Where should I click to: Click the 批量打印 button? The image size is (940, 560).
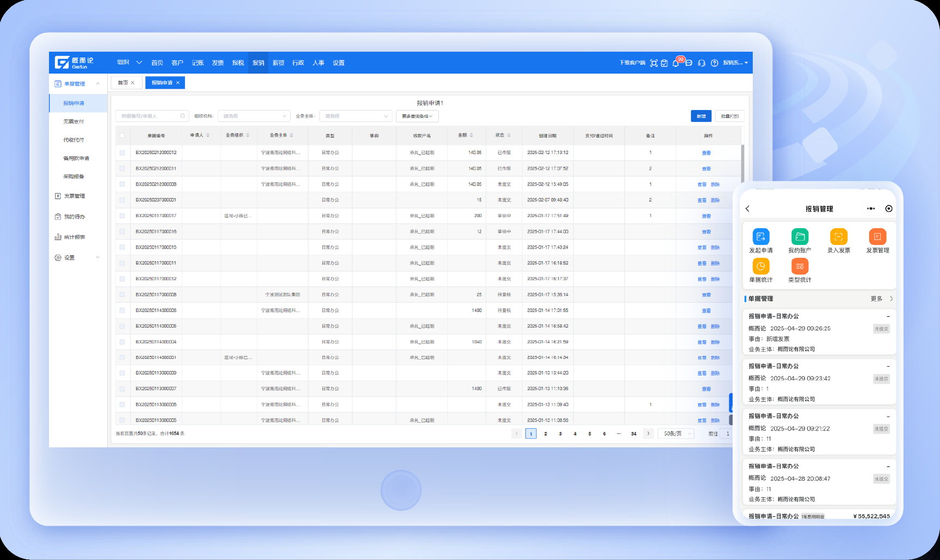pyautogui.click(x=729, y=116)
